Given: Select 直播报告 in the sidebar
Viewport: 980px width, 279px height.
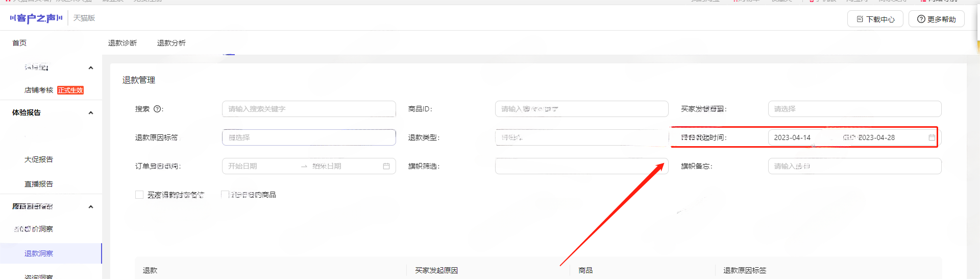Looking at the screenshot, I should point(39,184).
